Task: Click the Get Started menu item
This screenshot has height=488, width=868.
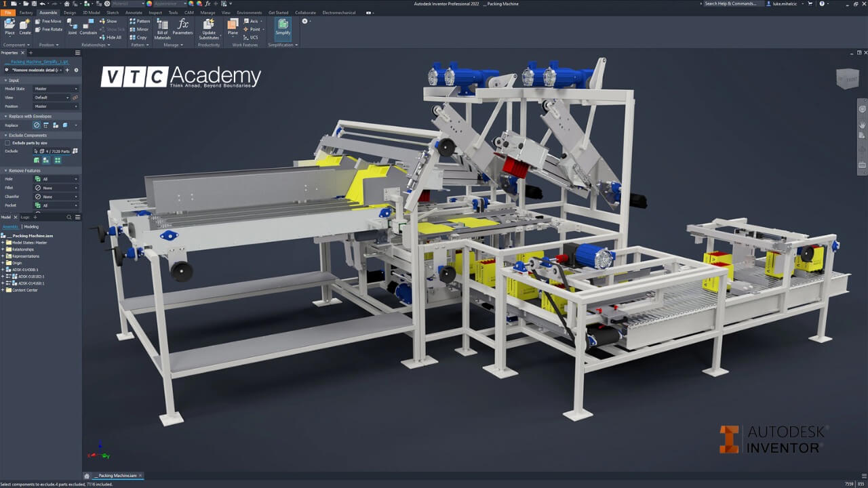Action: point(278,12)
